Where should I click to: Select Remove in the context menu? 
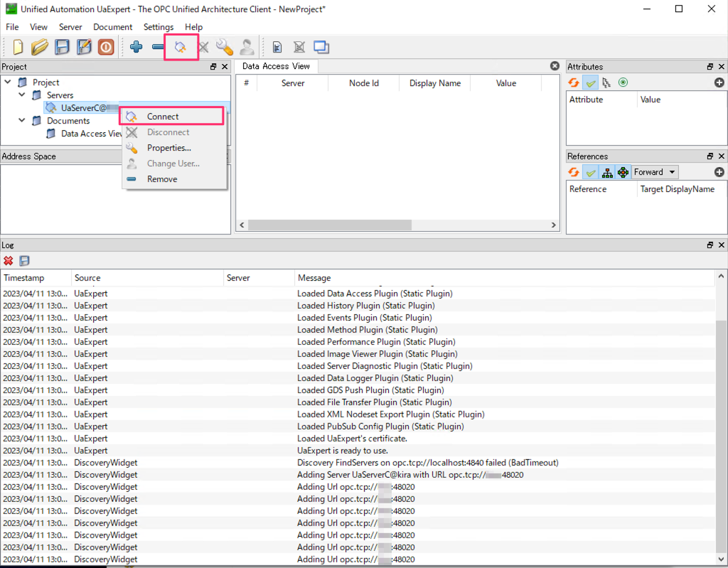click(162, 178)
